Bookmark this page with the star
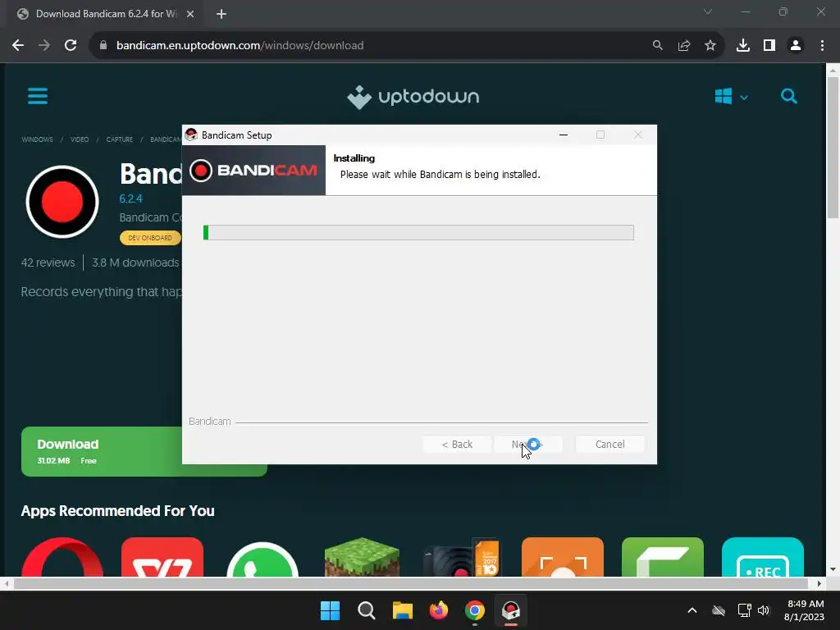This screenshot has width=840, height=630. pos(710,46)
